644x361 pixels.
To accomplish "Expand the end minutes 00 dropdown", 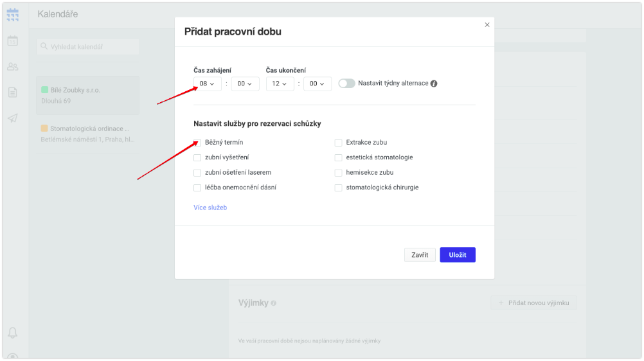I will coord(317,84).
